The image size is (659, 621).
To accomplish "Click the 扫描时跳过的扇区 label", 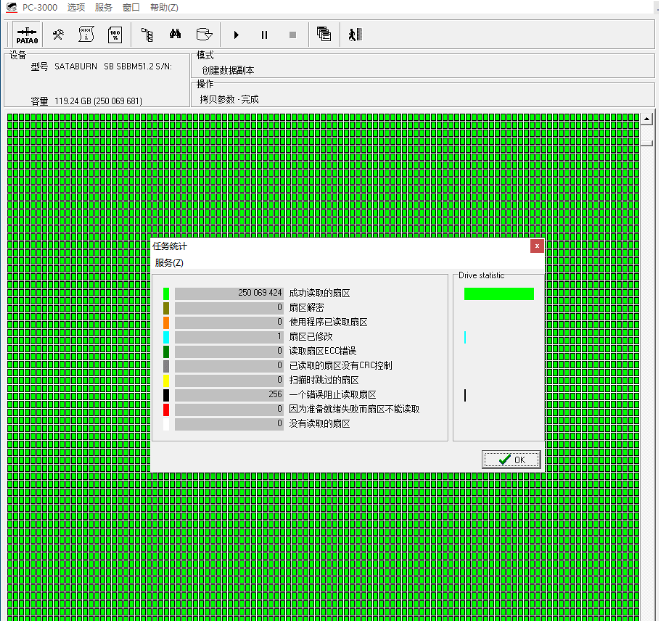I will [324, 380].
